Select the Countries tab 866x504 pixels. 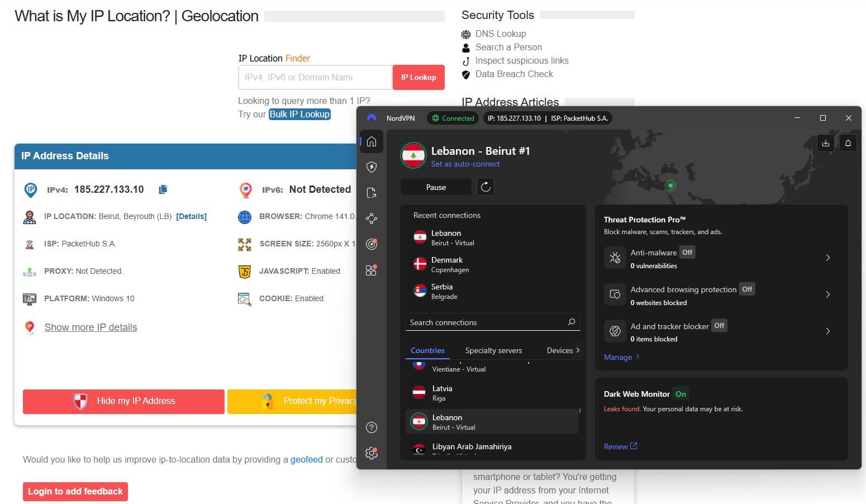click(427, 350)
